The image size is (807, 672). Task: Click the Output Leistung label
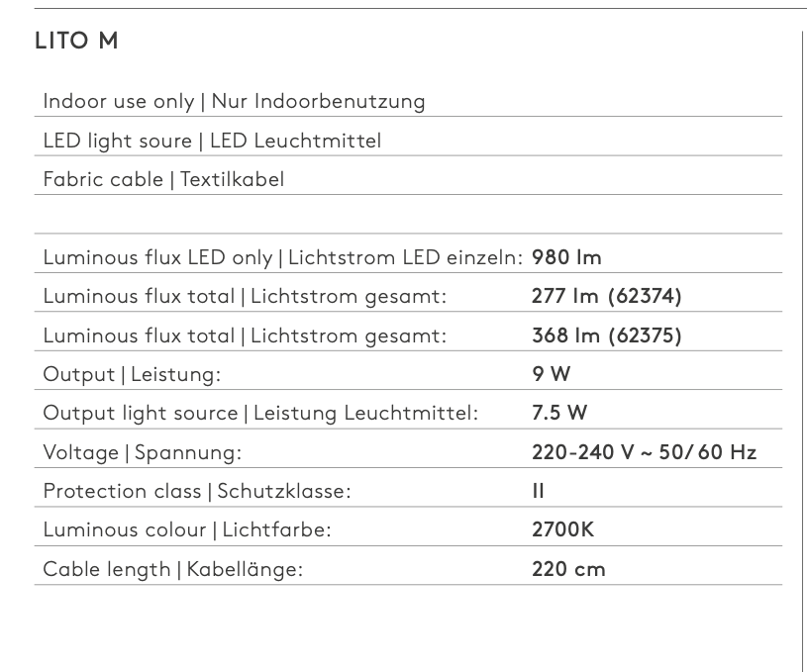tap(132, 374)
